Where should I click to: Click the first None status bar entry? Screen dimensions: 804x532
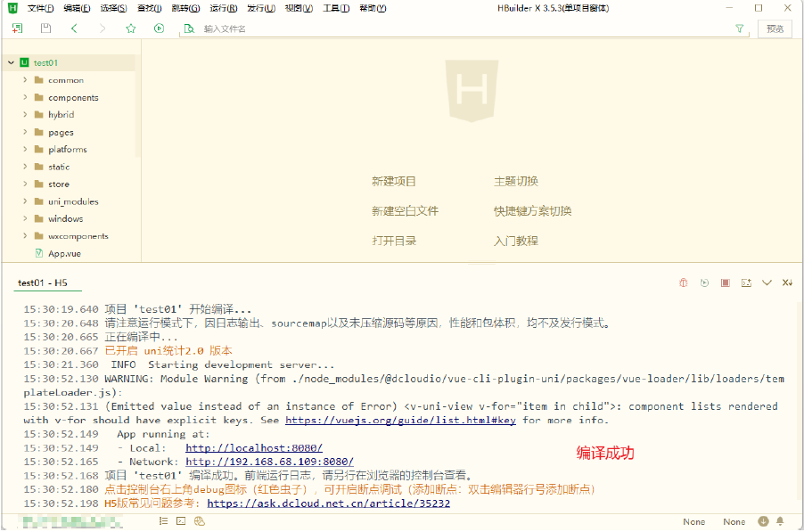point(693,521)
